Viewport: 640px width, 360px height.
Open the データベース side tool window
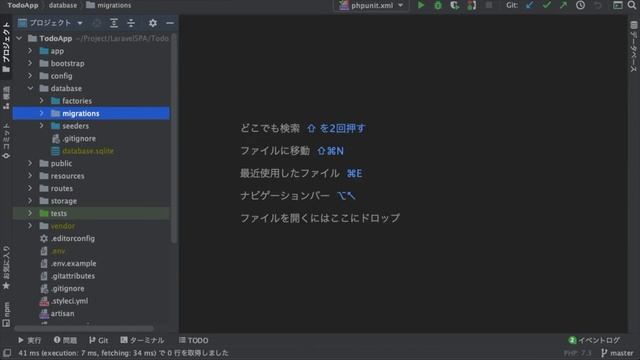click(x=633, y=47)
